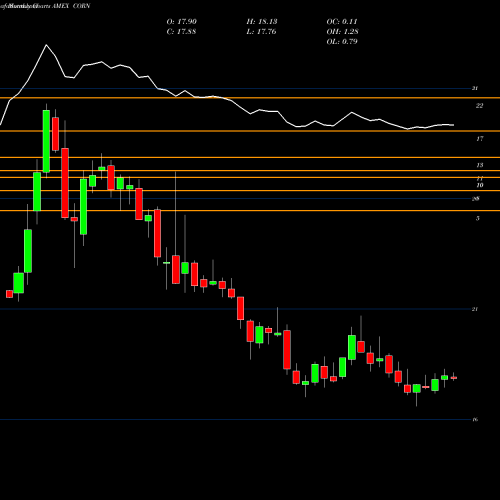The height and width of the screenshot is (500, 500).
Task: Click the '10' level label
Action: click(480, 185)
